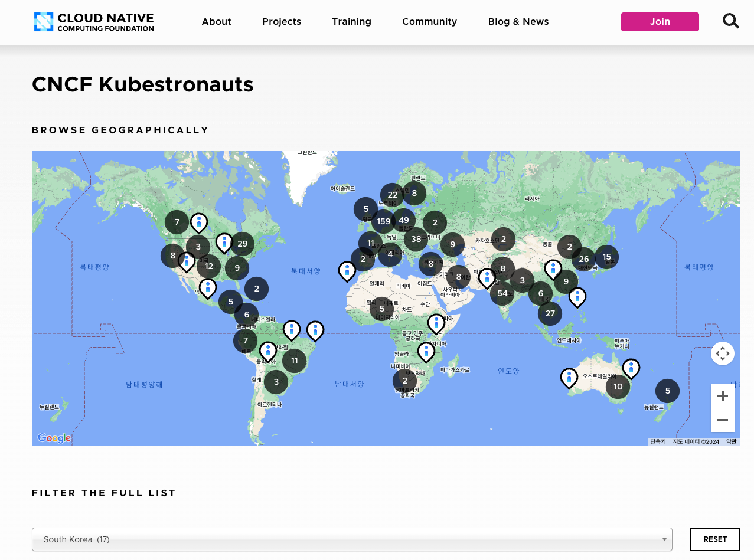Open the 7 cluster over Canada

[177, 222]
